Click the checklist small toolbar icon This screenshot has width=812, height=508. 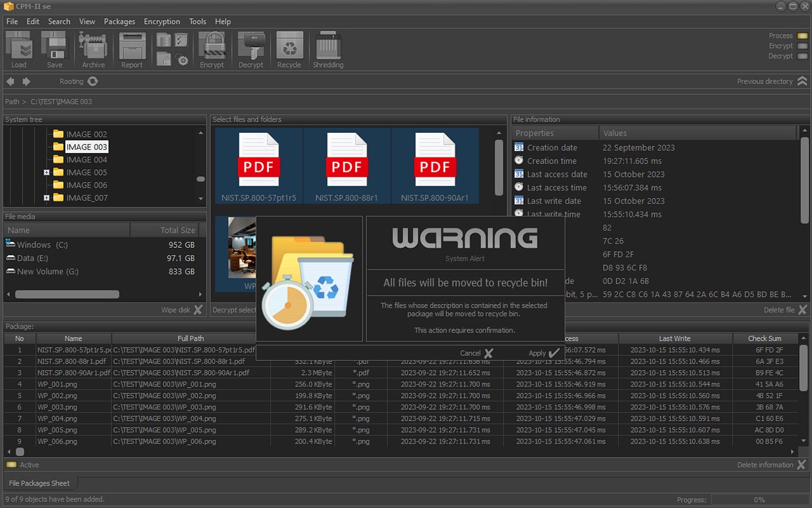tap(181, 40)
